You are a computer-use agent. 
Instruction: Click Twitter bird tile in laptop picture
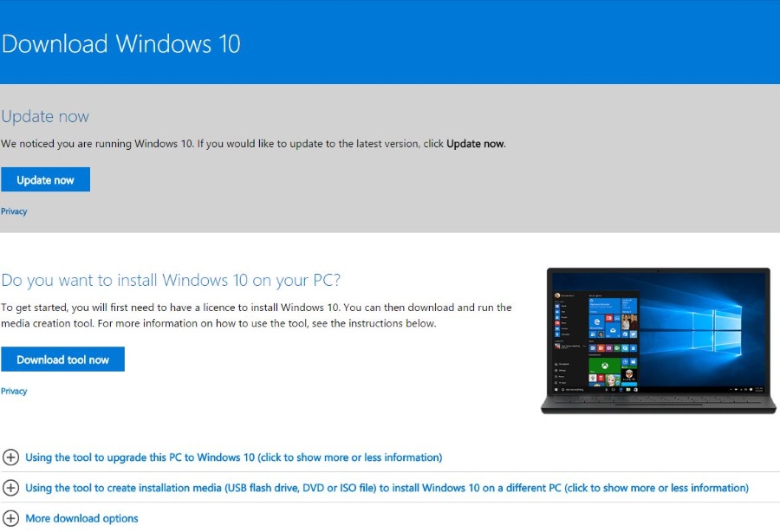pyautogui.click(x=634, y=334)
